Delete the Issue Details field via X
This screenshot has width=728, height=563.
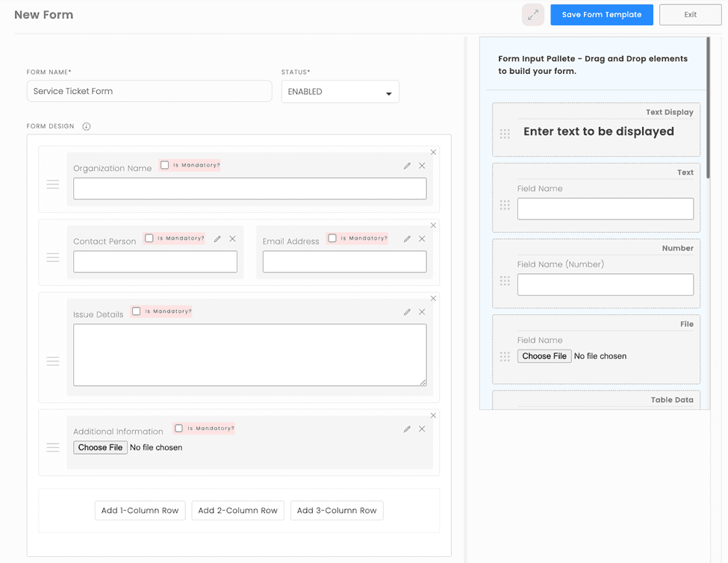click(422, 312)
